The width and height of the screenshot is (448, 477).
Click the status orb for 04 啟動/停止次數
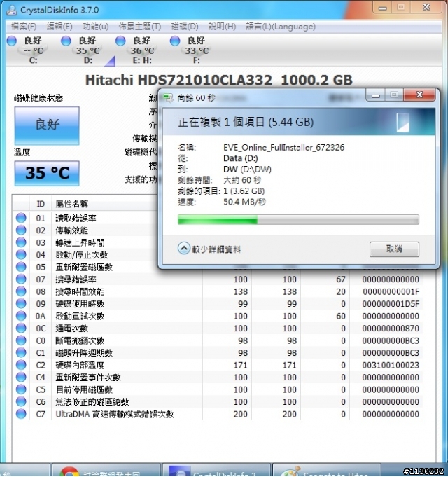[x=21, y=255]
